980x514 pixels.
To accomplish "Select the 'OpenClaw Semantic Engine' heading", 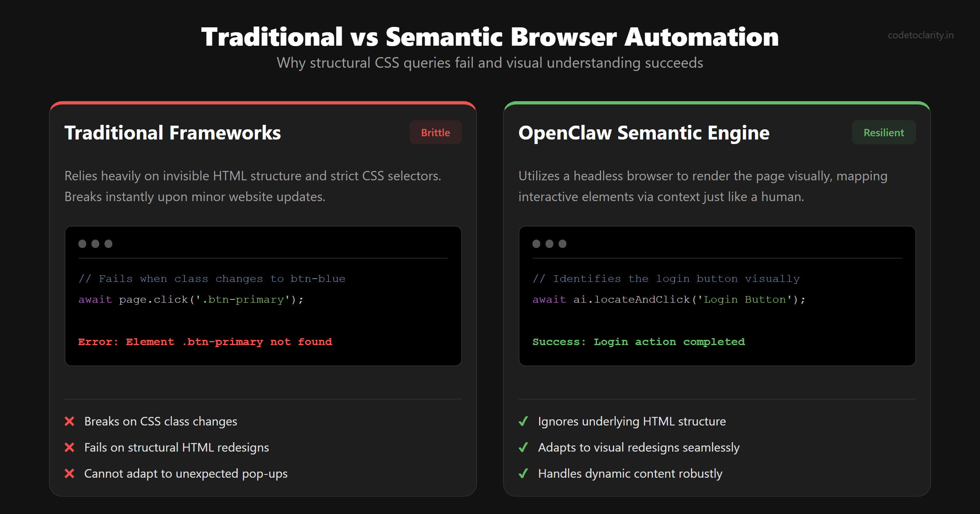I will (644, 133).
